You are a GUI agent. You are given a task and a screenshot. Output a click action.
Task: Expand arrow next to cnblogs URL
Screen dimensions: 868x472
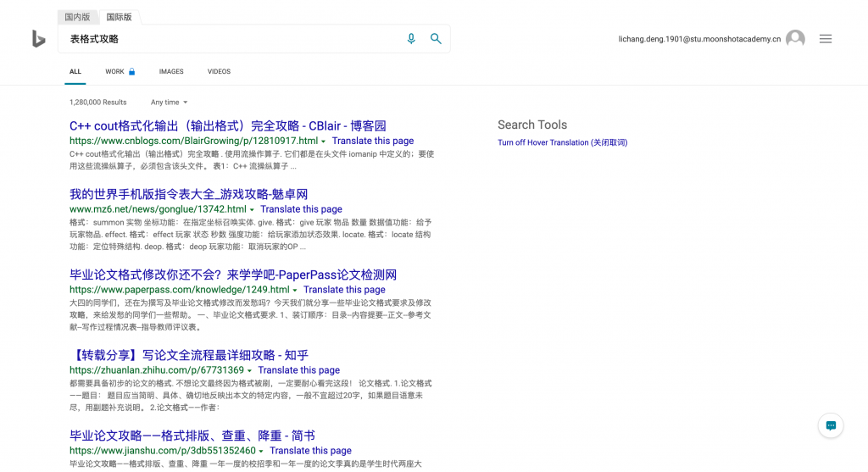click(x=323, y=142)
